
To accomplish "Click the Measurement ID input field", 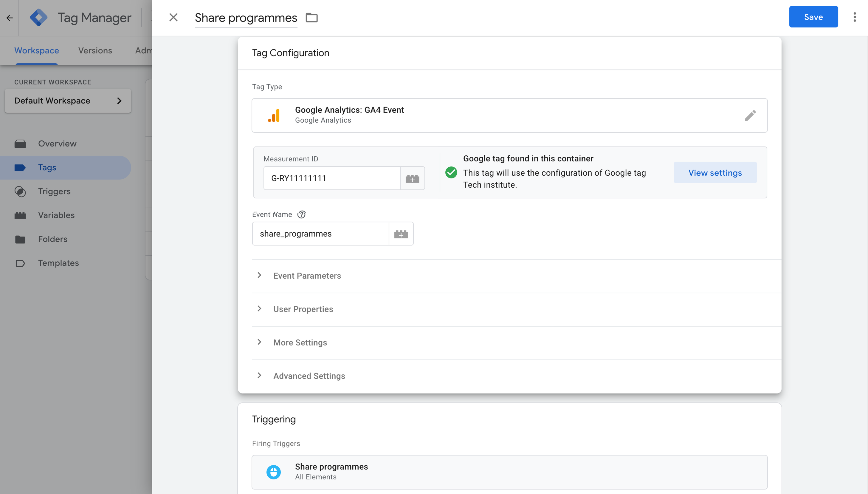I will pyautogui.click(x=332, y=178).
